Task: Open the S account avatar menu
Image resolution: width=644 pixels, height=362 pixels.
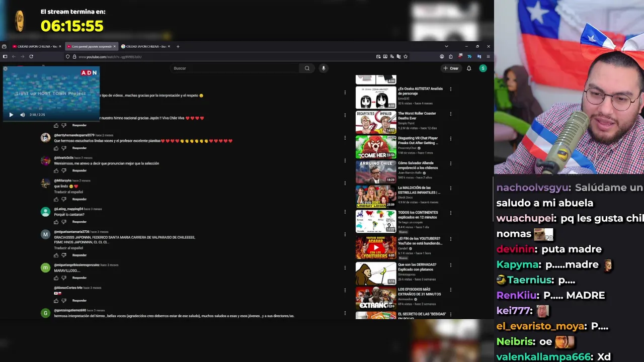Action: click(483, 68)
